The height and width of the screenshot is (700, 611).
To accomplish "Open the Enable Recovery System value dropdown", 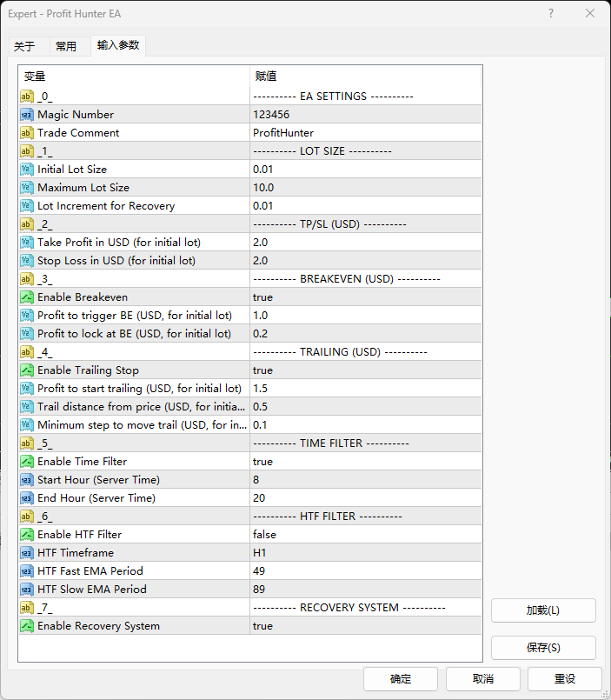I will tap(365, 626).
